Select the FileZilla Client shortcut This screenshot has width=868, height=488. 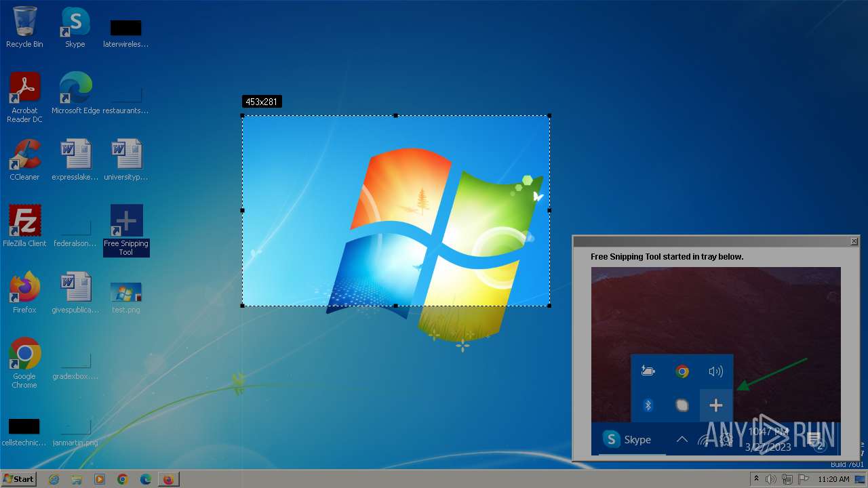coord(24,226)
